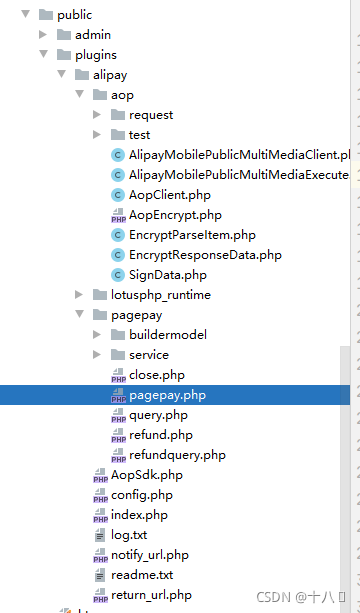Click the request folder icon

click(x=118, y=115)
